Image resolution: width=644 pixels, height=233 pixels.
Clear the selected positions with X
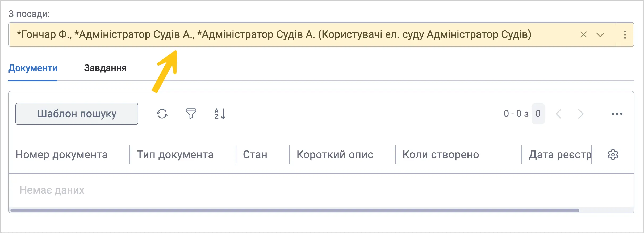click(x=583, y=35)
